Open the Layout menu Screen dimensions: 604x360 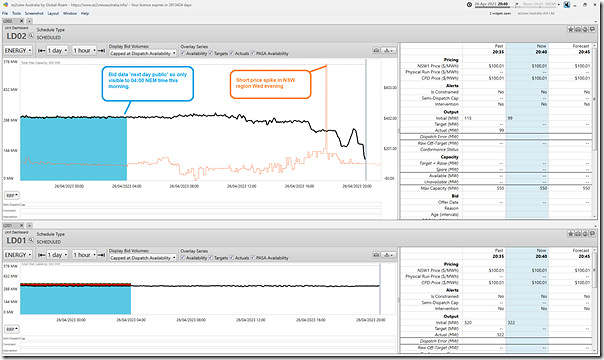click(53, 13)
